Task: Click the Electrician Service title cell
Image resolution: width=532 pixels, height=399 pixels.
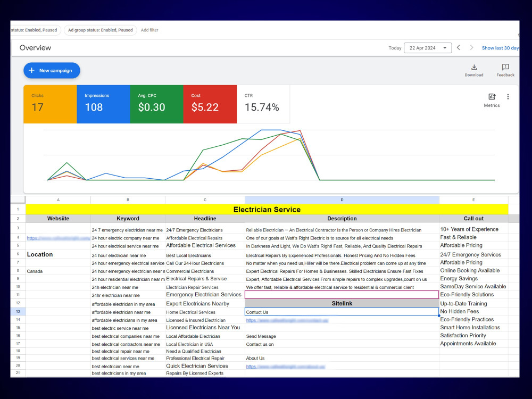Action: coord(267,209)
